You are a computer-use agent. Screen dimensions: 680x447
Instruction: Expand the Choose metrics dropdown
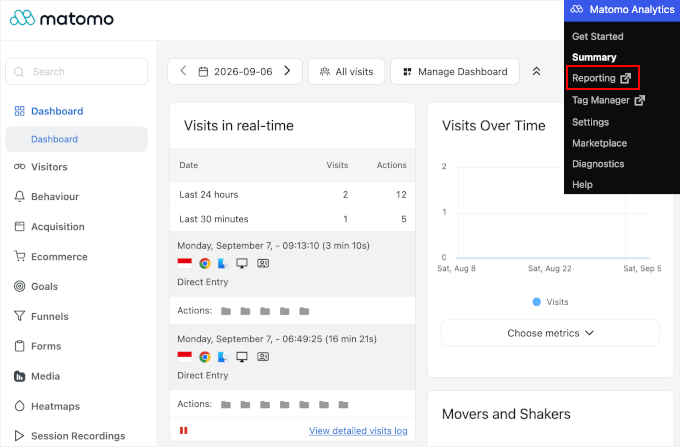(x=550, y=333)
